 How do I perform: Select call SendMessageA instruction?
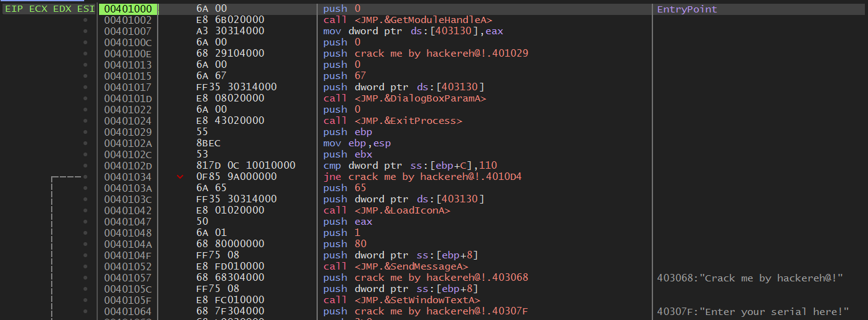point(396,266)
